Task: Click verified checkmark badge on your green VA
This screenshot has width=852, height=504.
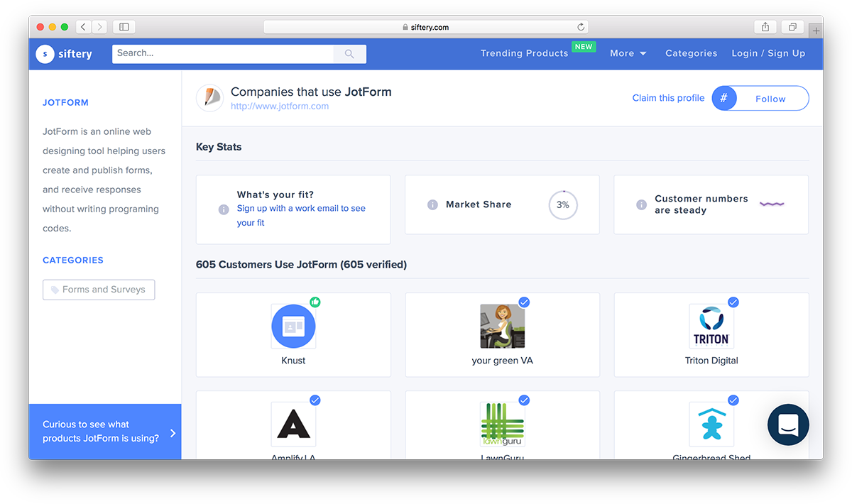Action: (x=524, y=302)
